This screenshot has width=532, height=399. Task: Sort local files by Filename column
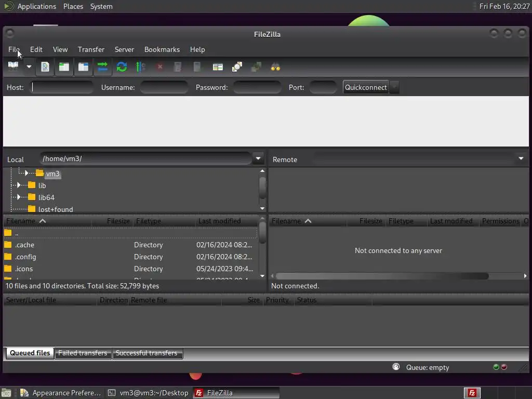pos(47,221)
